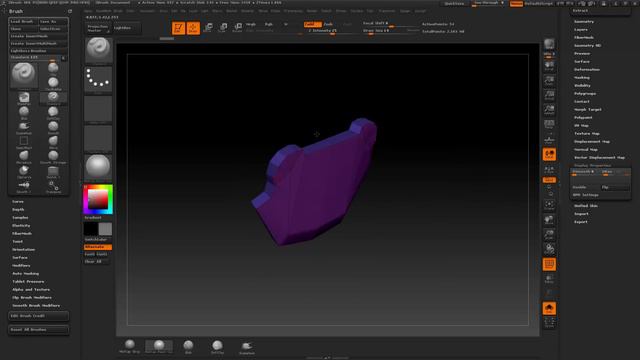Image resolution: width=640 pixels, height=360 pixels.
Task: Pick Transpose brush in Brush palette
Action: pyautogui.click(x=53, y=187)
